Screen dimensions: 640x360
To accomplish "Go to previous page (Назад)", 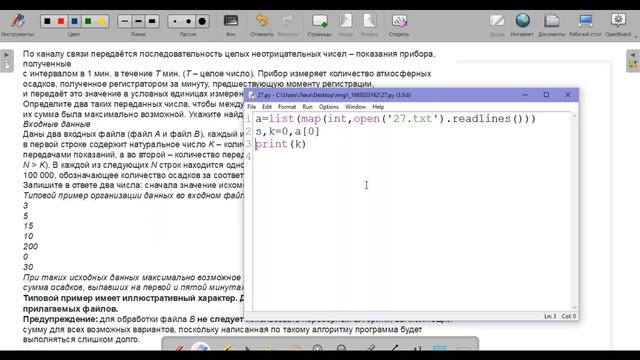I will coord(345,24).
